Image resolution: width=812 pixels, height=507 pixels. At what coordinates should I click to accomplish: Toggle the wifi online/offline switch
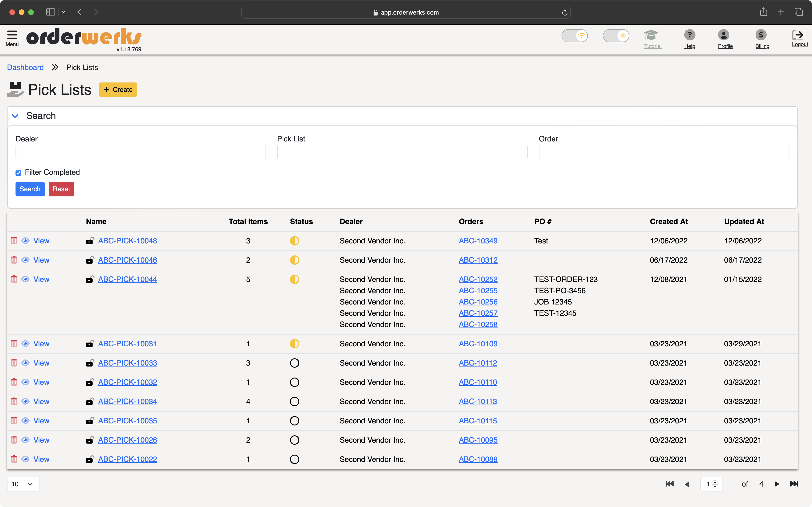point(575,35)
